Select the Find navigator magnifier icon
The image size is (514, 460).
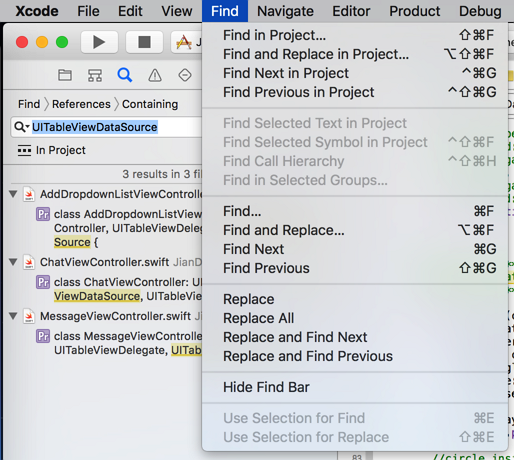tap(125, 75)
